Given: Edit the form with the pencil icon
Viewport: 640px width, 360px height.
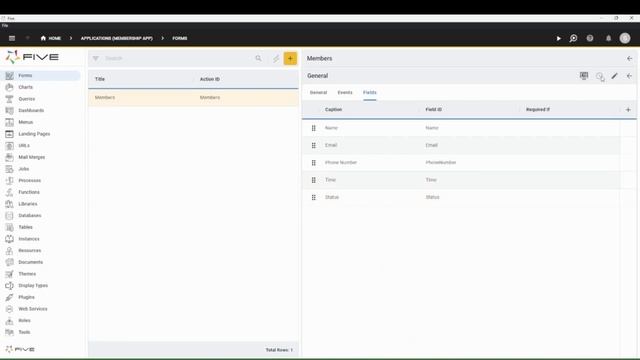Looking at the screenshot, I should (614, 76).
